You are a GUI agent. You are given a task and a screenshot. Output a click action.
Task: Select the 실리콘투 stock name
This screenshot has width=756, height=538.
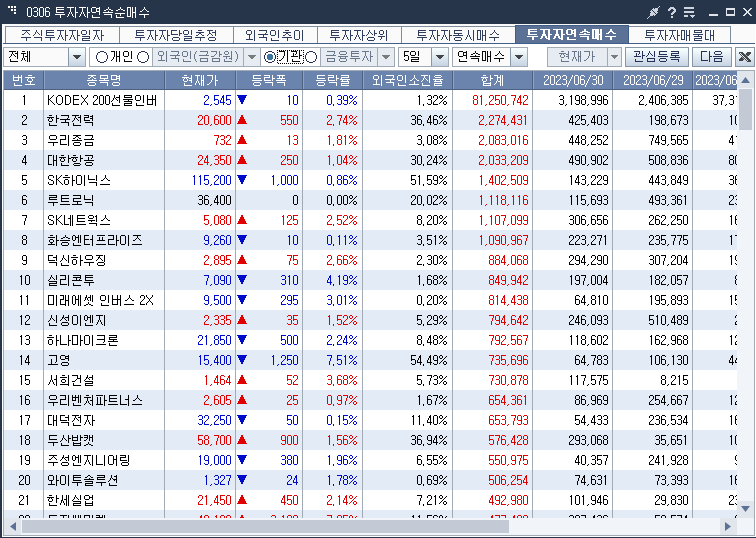70,280
